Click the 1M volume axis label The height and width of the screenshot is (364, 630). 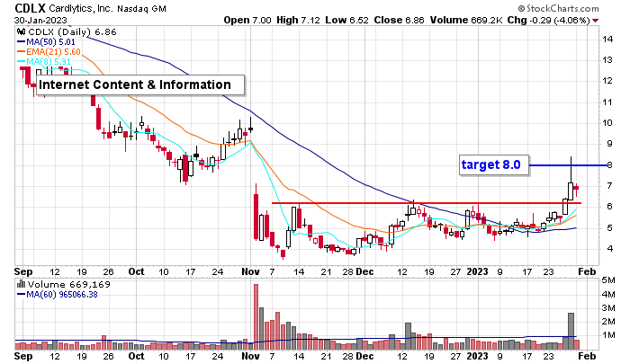(x=608, y=335)
